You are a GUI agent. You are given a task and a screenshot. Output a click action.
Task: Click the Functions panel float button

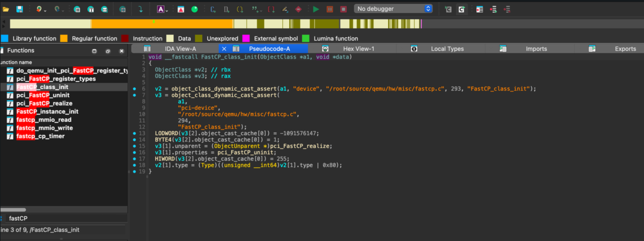coord(94,51)
